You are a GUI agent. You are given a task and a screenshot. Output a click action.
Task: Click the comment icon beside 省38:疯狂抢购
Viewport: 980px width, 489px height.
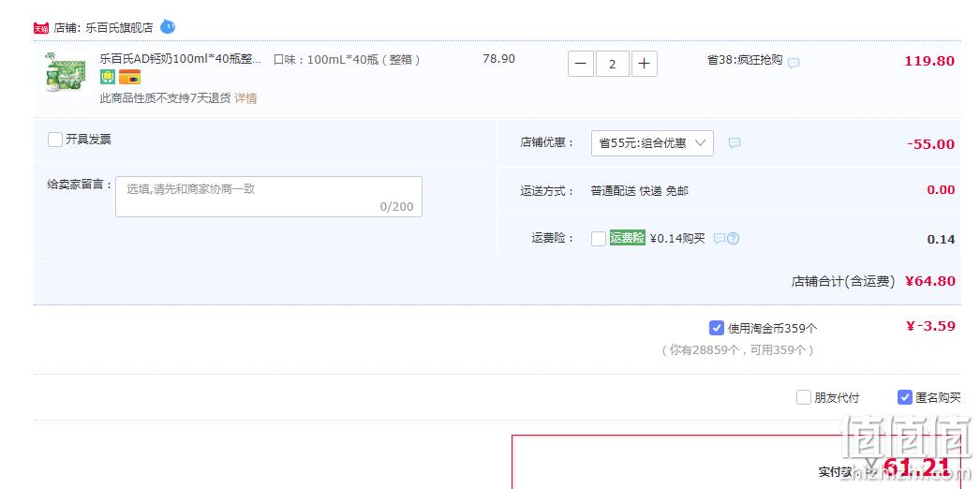(x=794, y=63)
